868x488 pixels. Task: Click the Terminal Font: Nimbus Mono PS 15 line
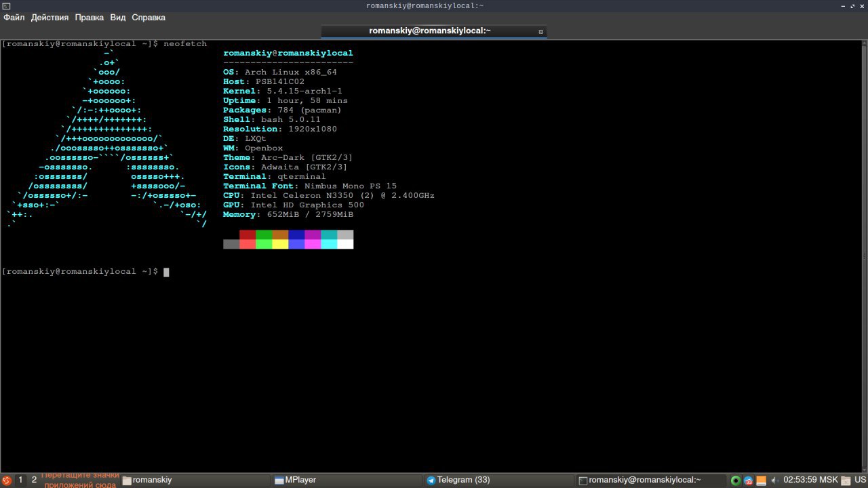[x=310, y=186]
